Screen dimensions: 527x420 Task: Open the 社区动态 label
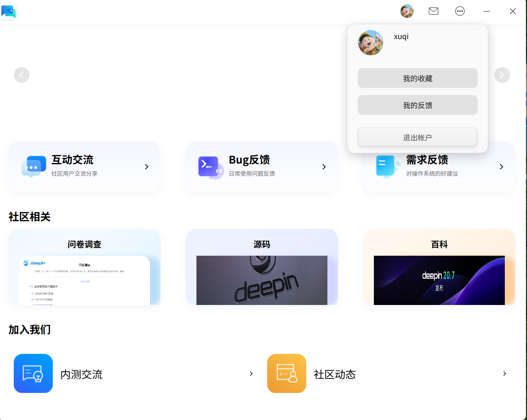[335, 374]
